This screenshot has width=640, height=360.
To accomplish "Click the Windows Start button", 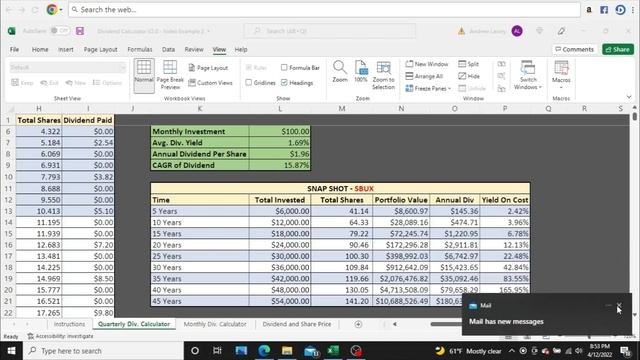I will (11, 351).
